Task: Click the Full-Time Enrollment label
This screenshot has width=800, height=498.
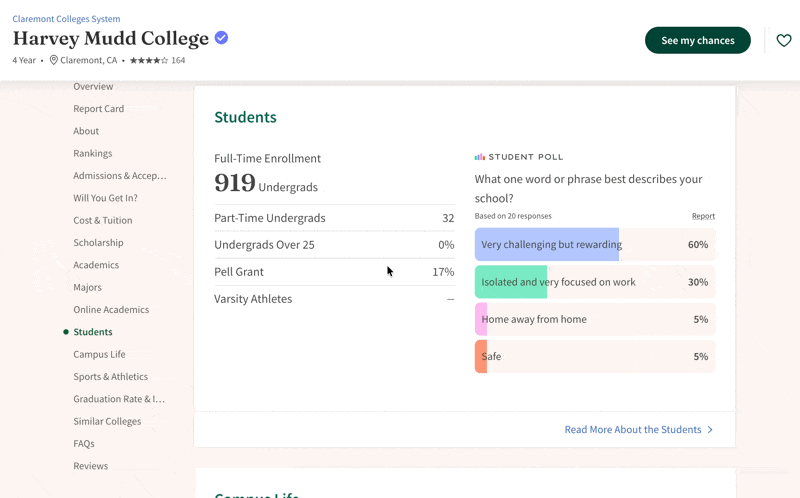Action: tap(267, 159)
